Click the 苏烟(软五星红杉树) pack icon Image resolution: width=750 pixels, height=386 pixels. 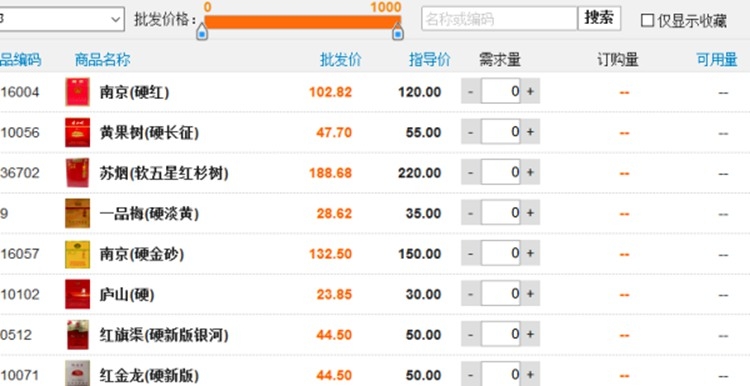click(77, 173)
